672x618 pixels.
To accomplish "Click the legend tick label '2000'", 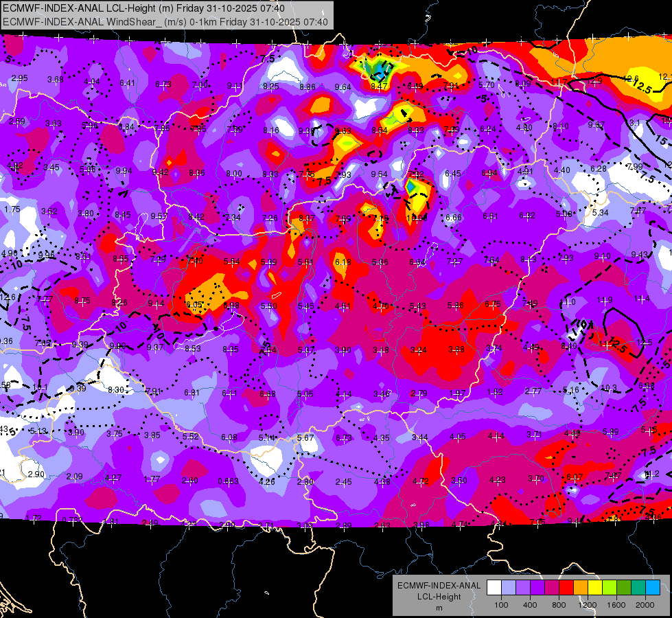I will [645, 605].
